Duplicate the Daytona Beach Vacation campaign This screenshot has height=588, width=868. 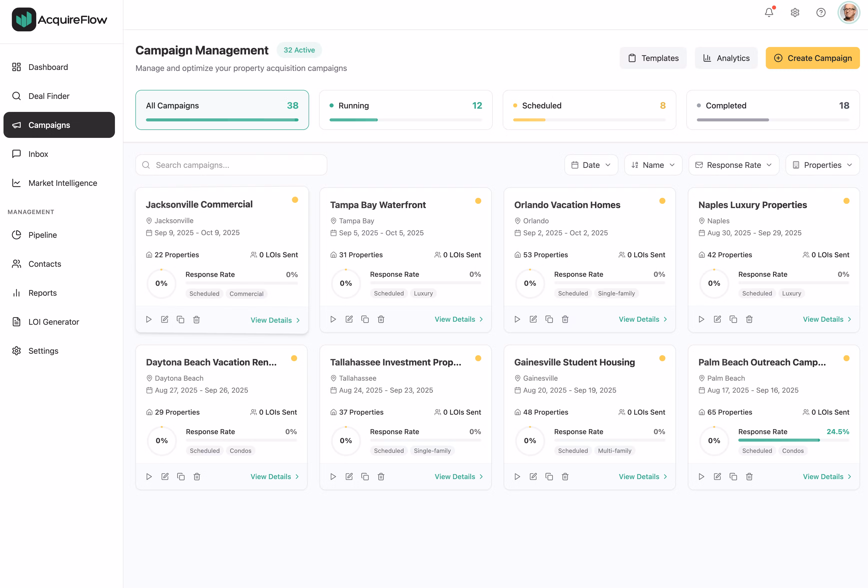click(x=181, y=476)
